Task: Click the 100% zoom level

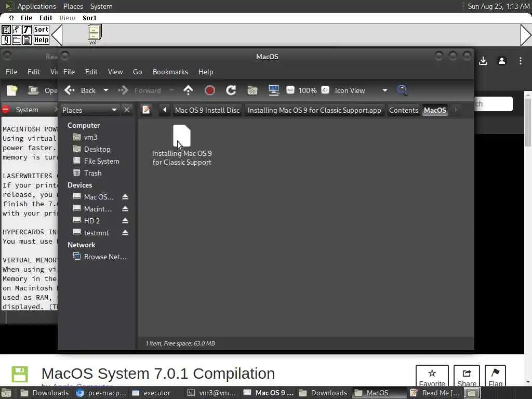Action: pos(308,90)
